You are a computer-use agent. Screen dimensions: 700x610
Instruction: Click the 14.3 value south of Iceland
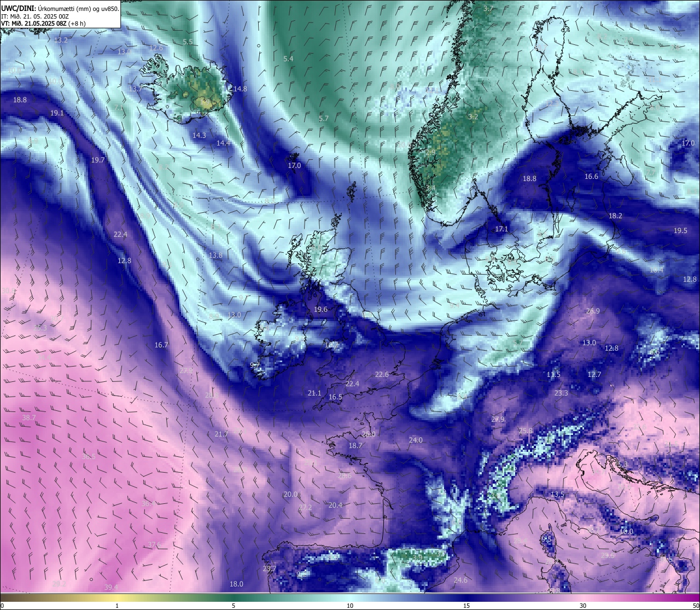[200, 135]
